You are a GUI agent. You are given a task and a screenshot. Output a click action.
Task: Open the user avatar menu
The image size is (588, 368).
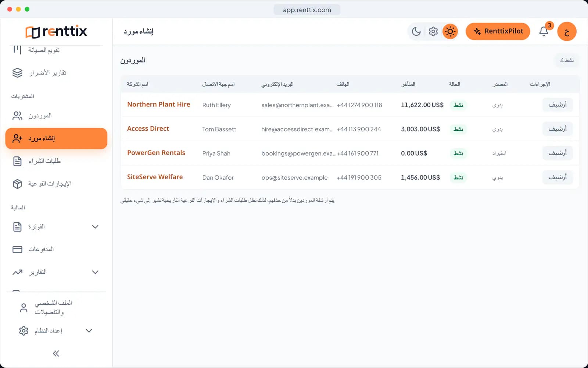coord(567,31)
